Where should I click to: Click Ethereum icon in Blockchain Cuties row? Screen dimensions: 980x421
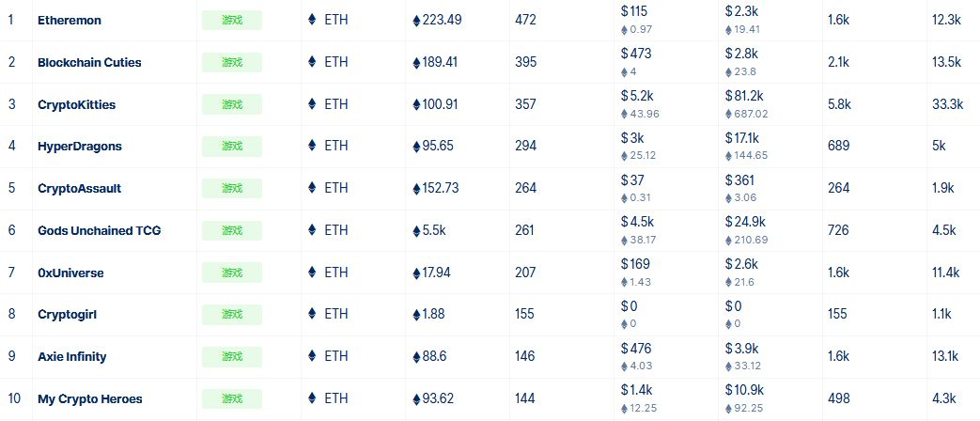313,62
